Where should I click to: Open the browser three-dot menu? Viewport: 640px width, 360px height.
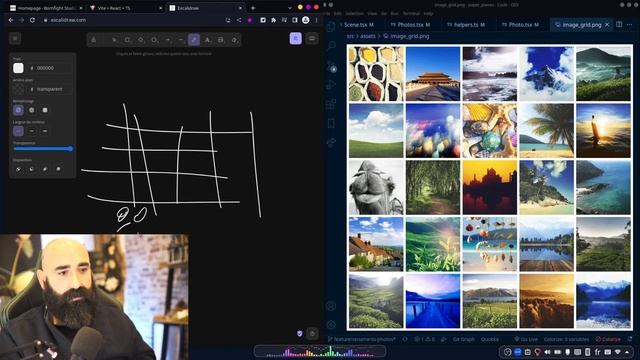tap(316, 20)
